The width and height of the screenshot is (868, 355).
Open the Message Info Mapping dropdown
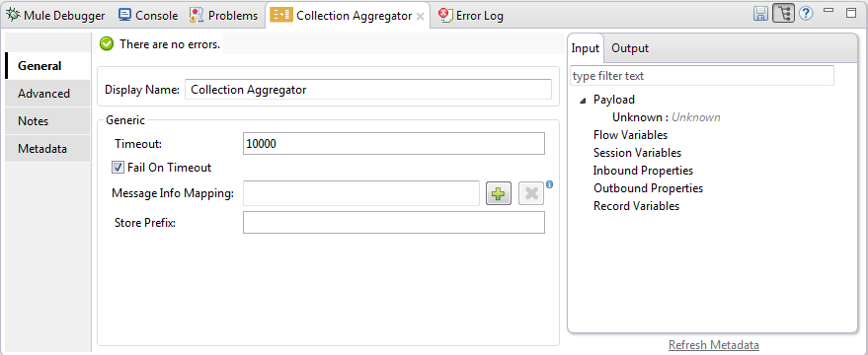[x=361, y=193]
